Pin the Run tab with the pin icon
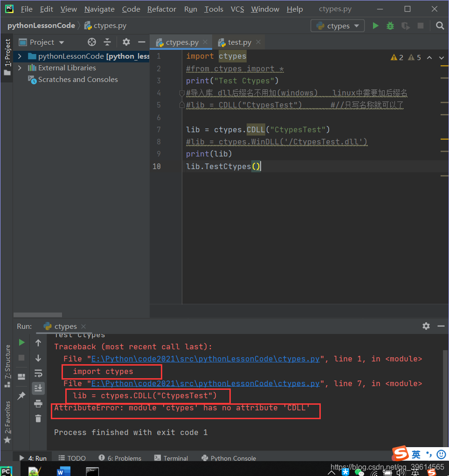The width and height of the screenshot is (449, 476). pos(21,395)
